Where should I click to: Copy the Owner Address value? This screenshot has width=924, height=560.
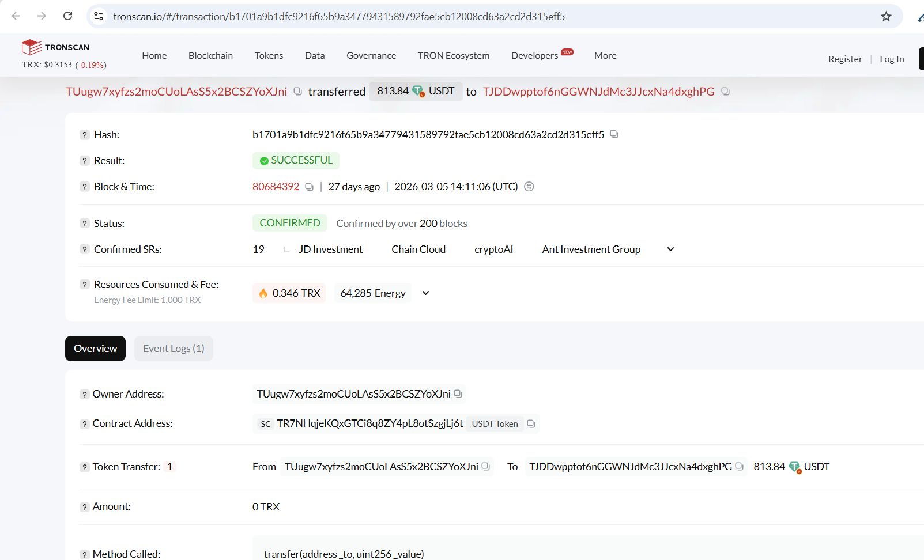(x=458, y=394)
